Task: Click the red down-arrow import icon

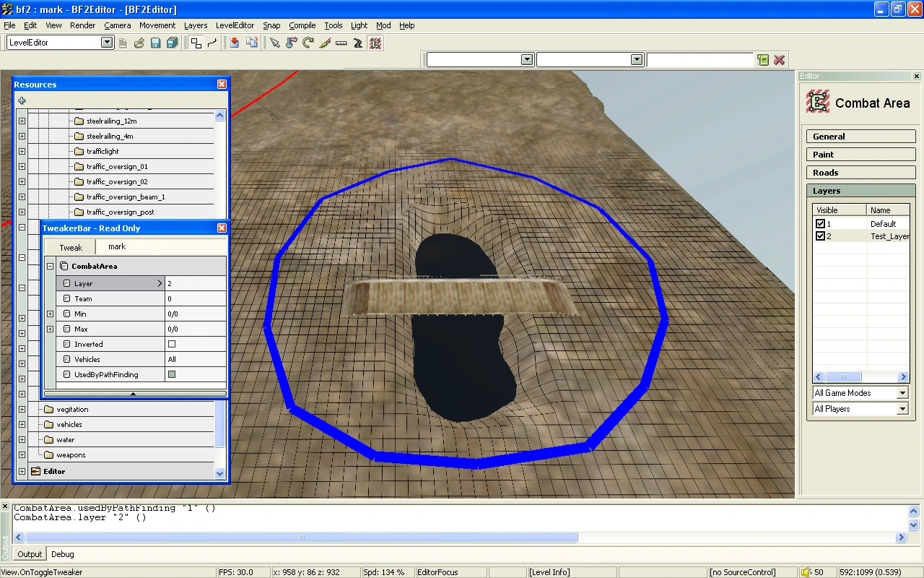Action: tap(235, 43)
